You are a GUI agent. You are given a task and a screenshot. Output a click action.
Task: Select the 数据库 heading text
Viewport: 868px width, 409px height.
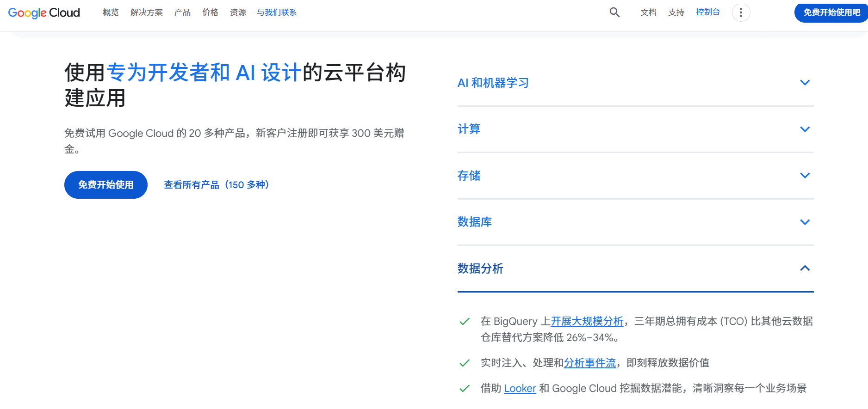pos(475,222)
